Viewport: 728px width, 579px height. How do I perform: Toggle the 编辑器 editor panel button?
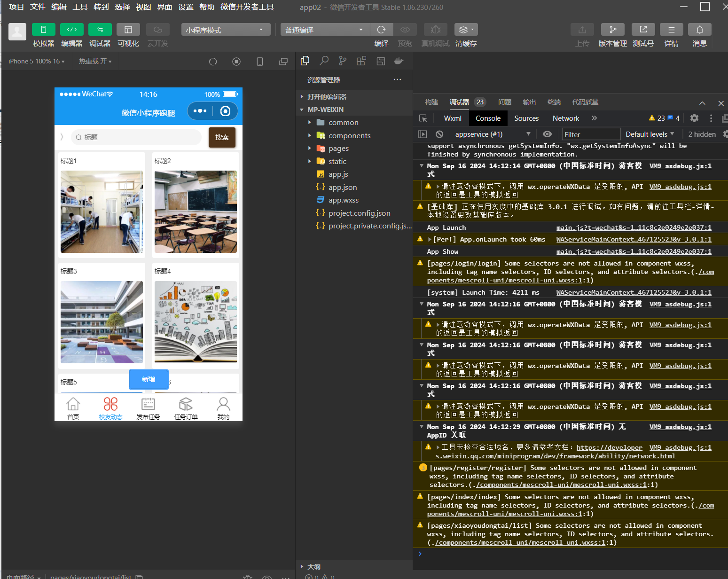click(71, 30)
